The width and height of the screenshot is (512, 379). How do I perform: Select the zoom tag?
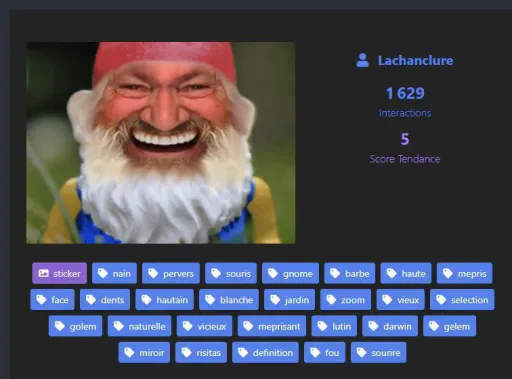(x=345, y=300)
